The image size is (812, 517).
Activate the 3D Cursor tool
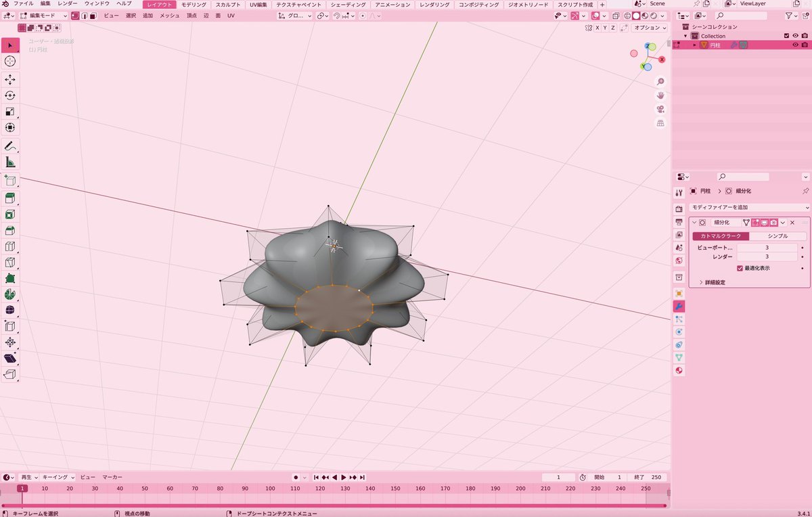click(x=10, y=62)
